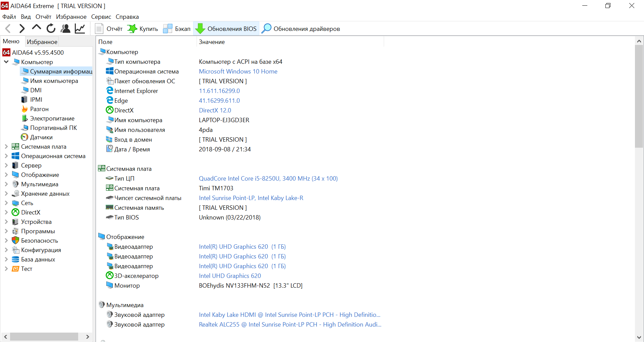Open Обновления BIOS toolbar button

click(x=226, y=29)
